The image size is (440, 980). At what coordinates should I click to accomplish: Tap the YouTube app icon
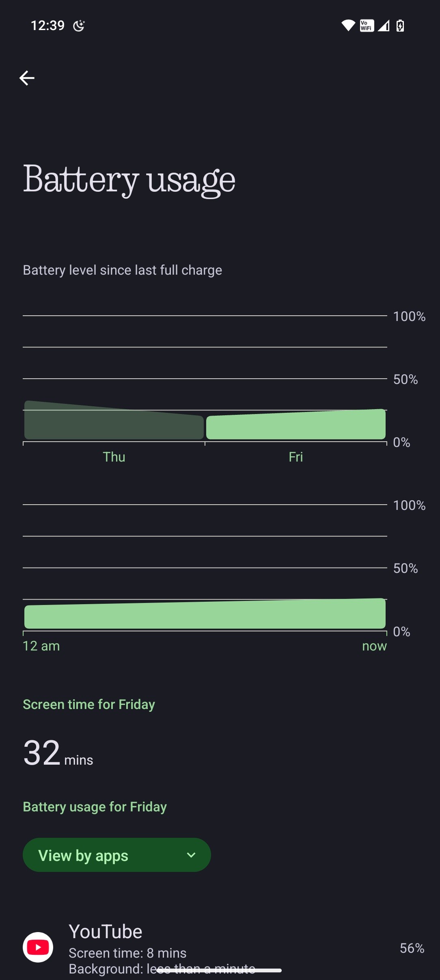pyautogui.click(x=38, y=947)
